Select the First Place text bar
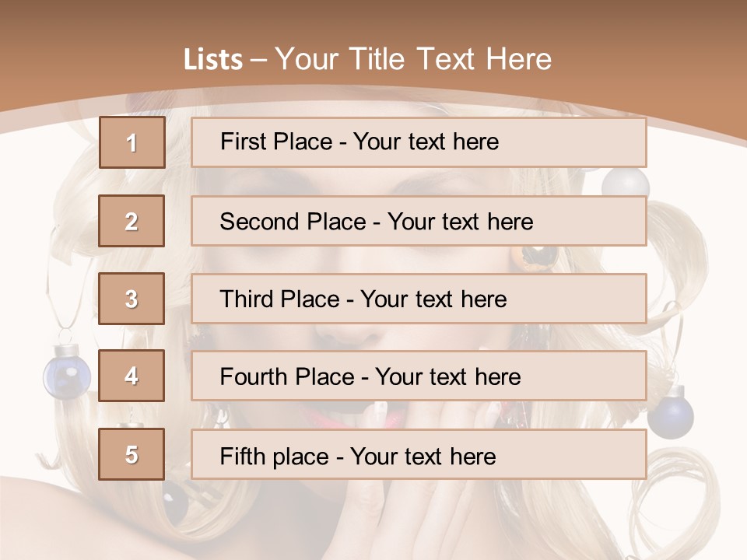Viewport: 747px width, 560px height. point(419,142)
